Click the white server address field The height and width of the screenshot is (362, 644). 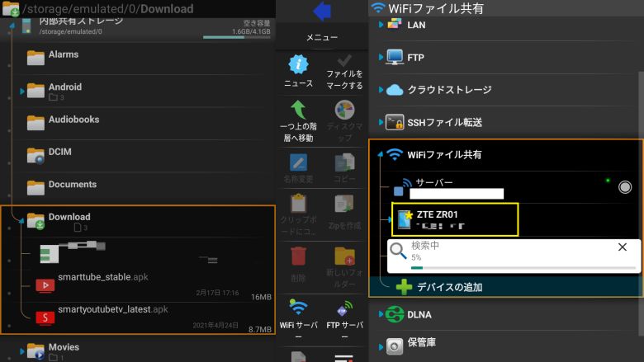[457, 194]
